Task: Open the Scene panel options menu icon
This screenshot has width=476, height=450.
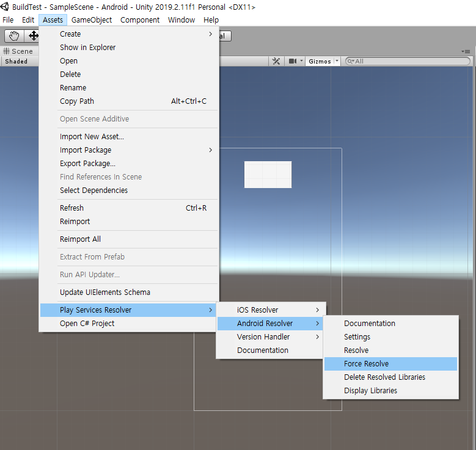Action: pos(466,51)
